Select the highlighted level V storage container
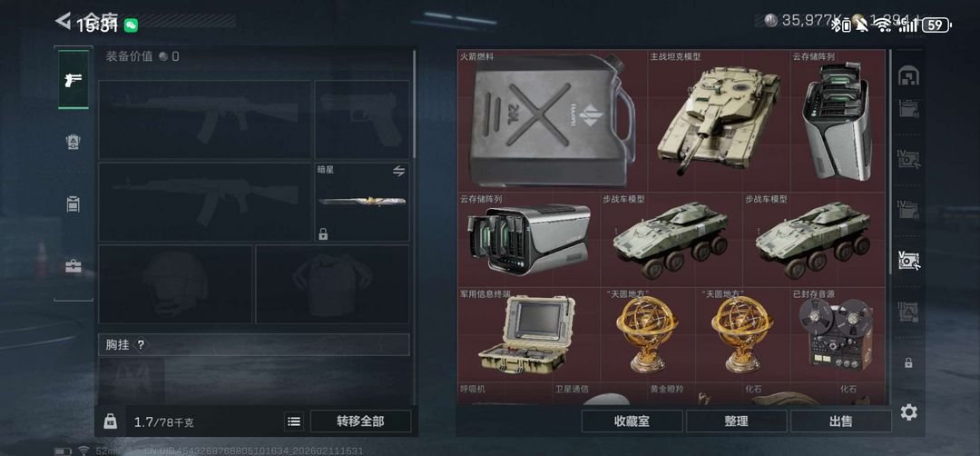Image resolution: width=980 pixels, height=456 pixels. pyautogui.click(x=908, y=260)
